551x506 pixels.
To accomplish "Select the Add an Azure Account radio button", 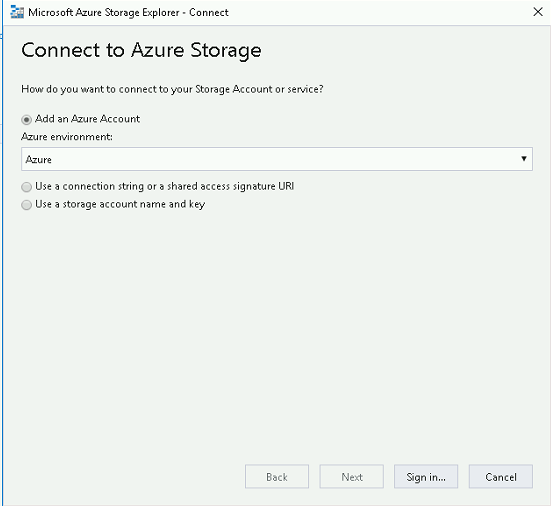I will tap(26, 119).
